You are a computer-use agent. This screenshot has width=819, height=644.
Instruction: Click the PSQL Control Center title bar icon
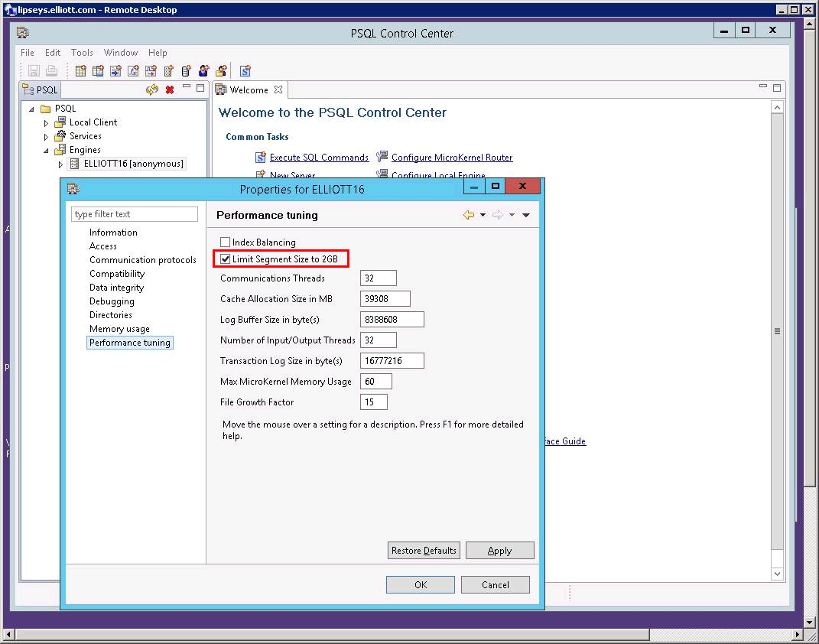coord(22,33)
